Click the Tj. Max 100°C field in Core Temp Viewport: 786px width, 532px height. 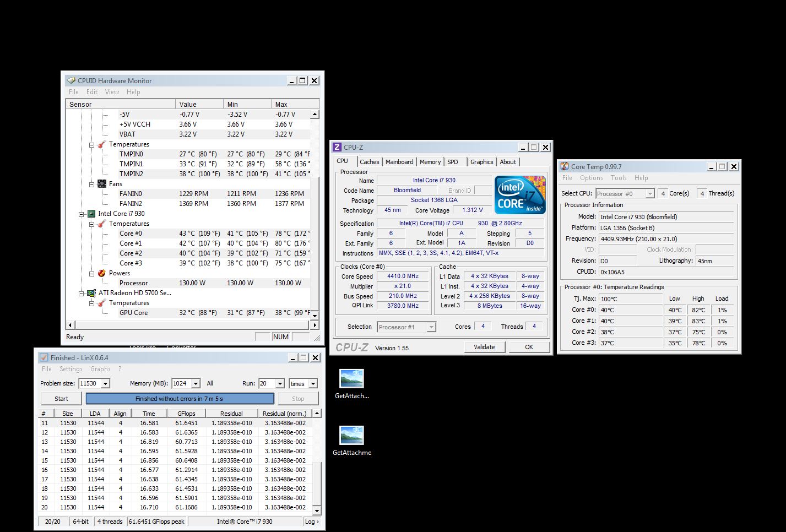click(x=631, y=299)
